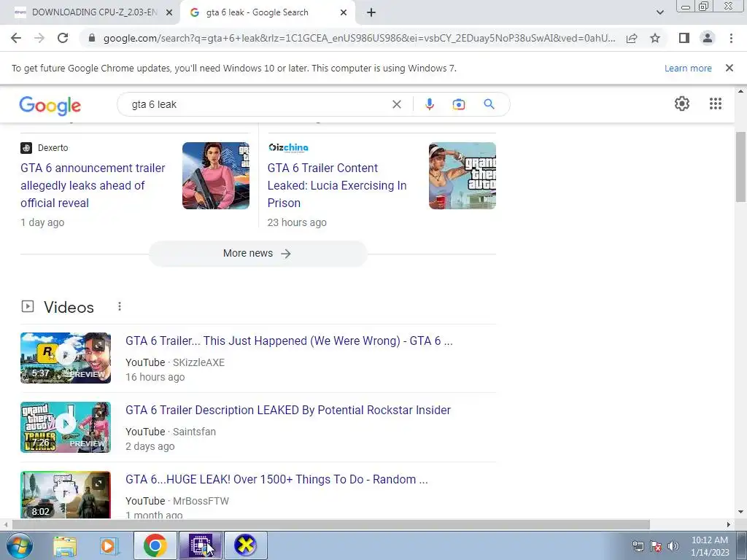Click the vertical scrollbar thumb

click(x=740, y=167)
